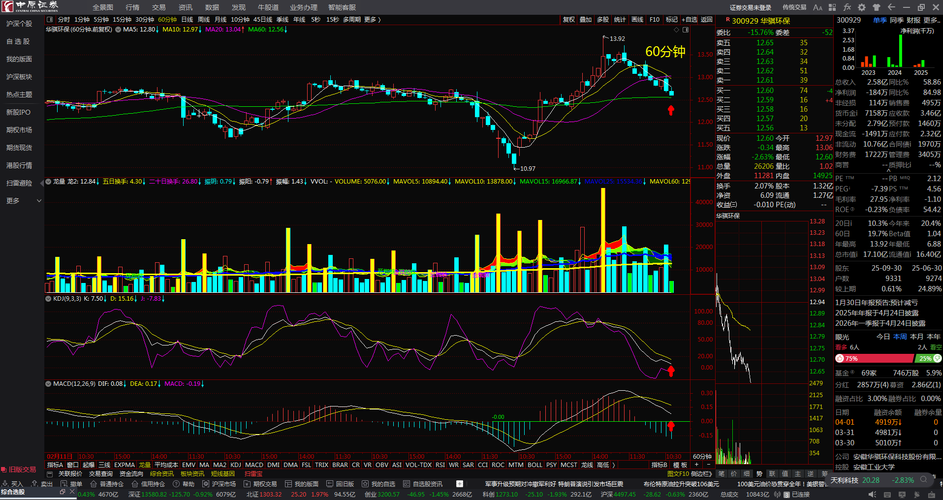Click the panel toggle icon atop the chart
Viewport: 943px width, 500px height.
[684, 29]
